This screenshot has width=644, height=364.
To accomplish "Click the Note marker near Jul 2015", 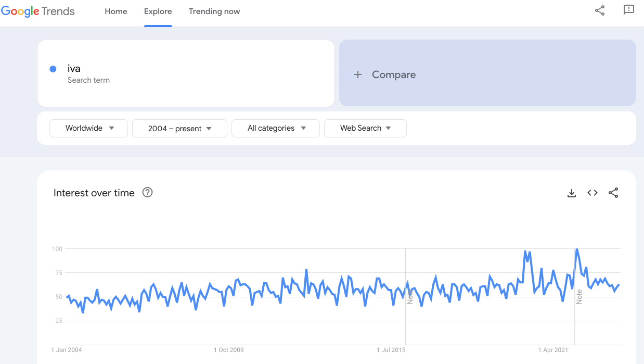I will (410, 297).
